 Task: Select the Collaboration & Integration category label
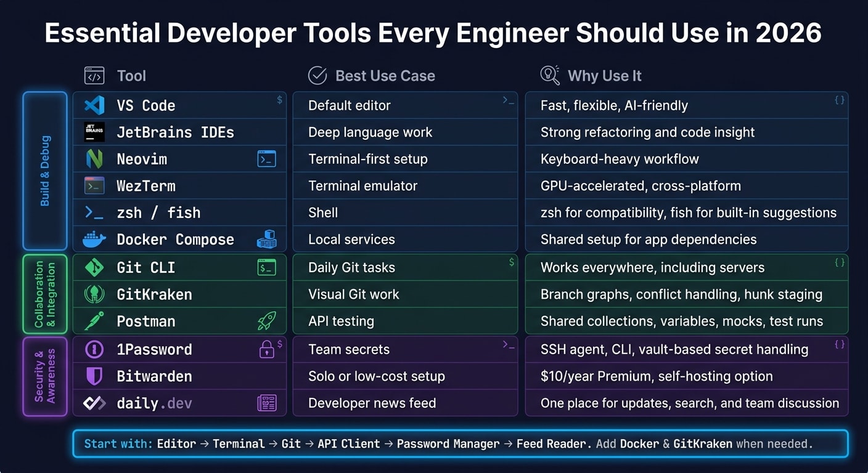(45, 294)
